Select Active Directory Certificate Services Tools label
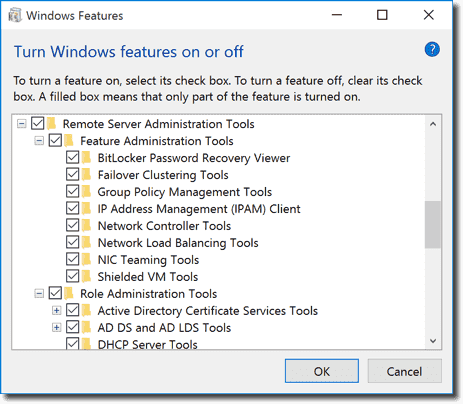Viewport: 463px width, 404px height. (208, 311)
